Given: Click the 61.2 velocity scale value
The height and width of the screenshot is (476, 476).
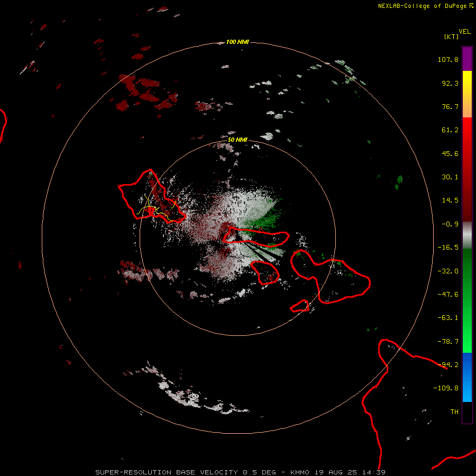Looking at the screenshot, I should (x=450, y=130).
